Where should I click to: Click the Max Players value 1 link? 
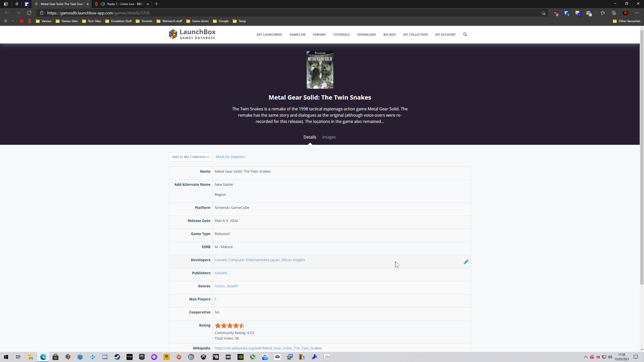click(x=216, y=299)
